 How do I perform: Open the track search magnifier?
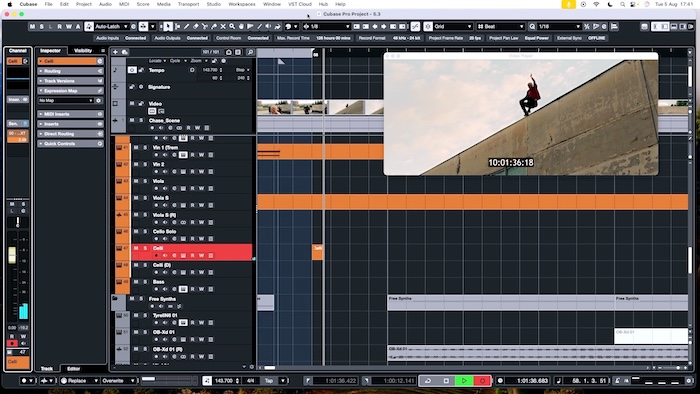[250, 52]
